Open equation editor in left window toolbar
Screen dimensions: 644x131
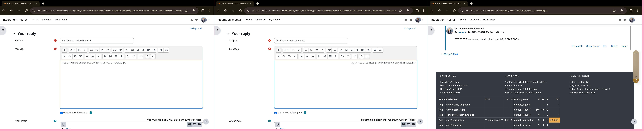pos(105,56)
